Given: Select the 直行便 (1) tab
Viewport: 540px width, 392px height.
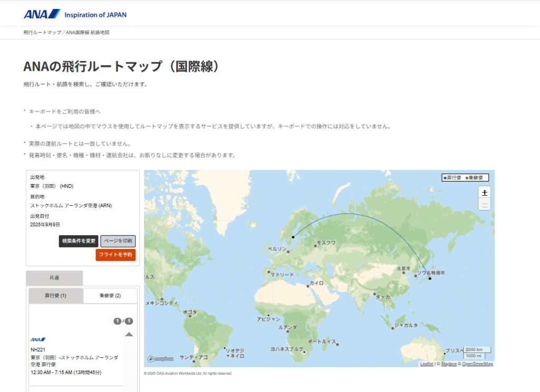Looking at the screenshot, I should [x=56, y=296].
